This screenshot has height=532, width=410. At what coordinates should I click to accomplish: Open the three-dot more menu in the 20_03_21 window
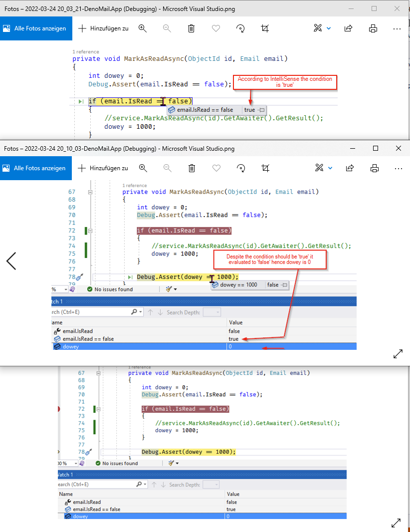[397, 28]
